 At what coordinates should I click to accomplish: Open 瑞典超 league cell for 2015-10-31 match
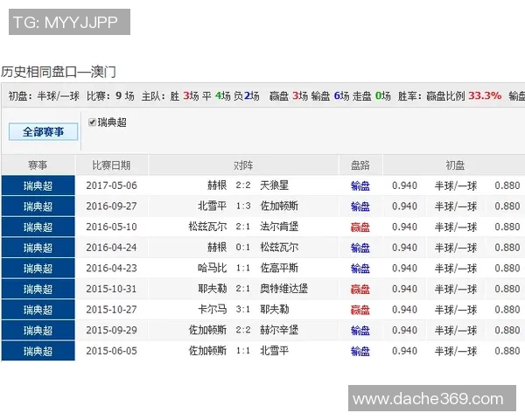[x=38, y=289]
